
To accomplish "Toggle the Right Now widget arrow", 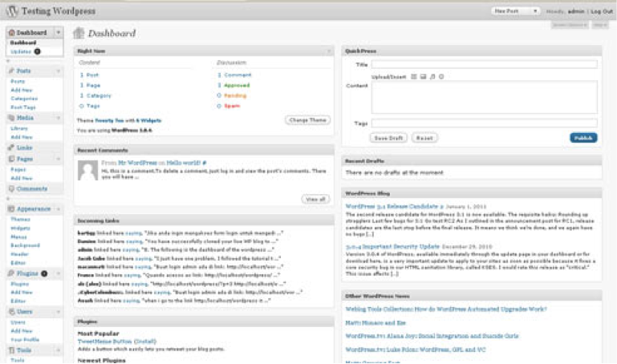I will tap(329, 51).
